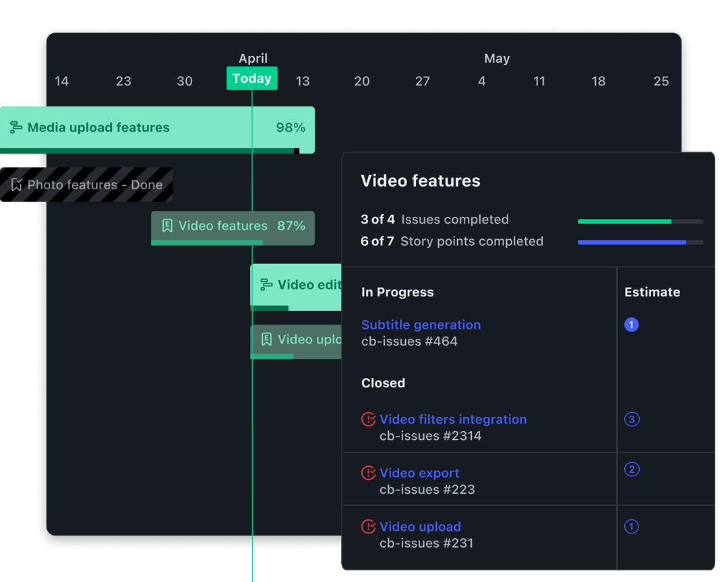This screenshot has height=582, width=728.
Task: Open the Subtitle generation issue link
Action: (x=421, y=325)
